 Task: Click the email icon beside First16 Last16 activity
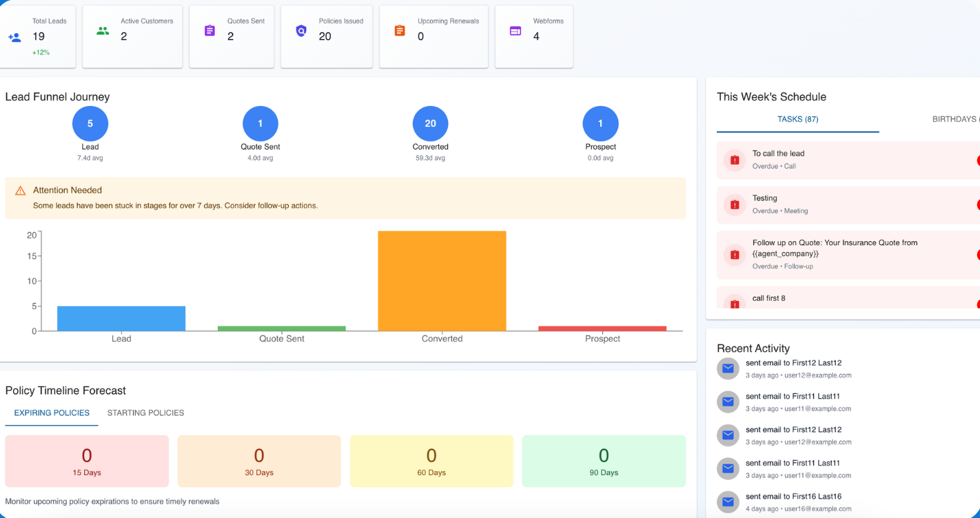(x=728, y=501)
